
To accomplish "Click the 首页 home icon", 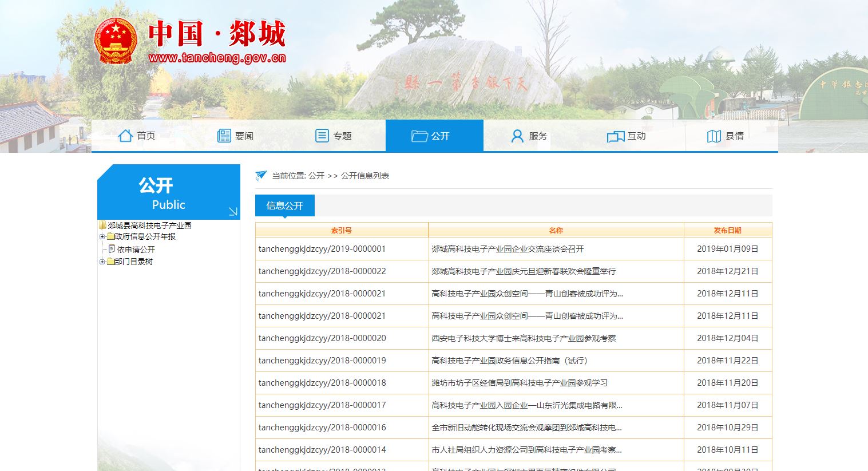I will tap(125, 136).
